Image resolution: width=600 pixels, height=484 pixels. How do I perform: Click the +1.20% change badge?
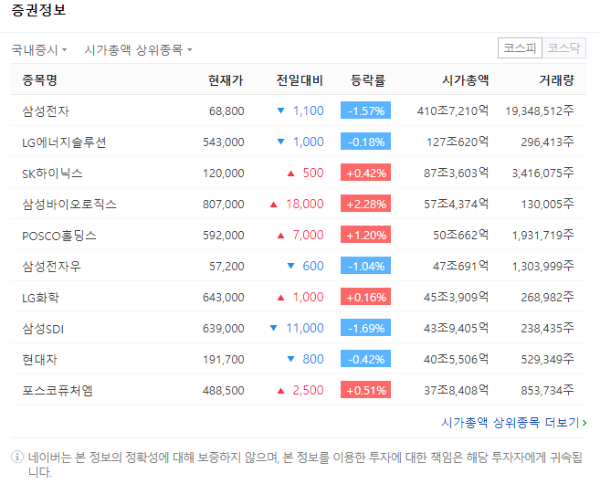click(x=366, y=235)
